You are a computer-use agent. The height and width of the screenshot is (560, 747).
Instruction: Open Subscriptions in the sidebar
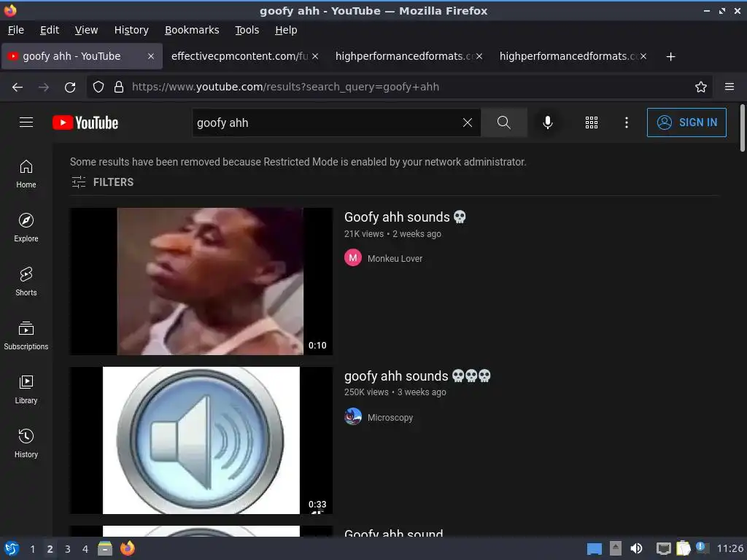pyautogui.click(x=26, y=335)
